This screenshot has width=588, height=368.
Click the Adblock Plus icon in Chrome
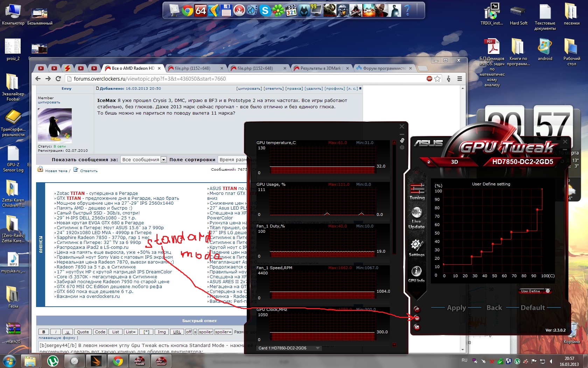(x=429, y=79)
